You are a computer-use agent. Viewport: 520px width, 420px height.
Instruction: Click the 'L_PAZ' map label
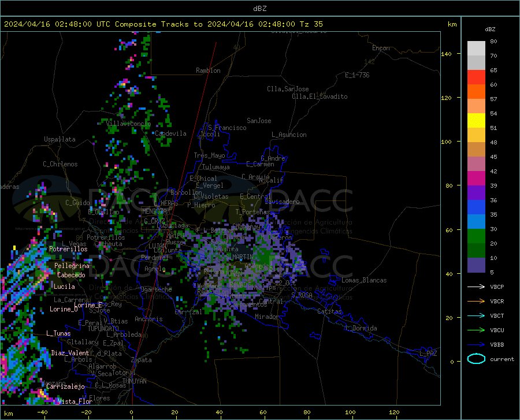tap(428, 354)
